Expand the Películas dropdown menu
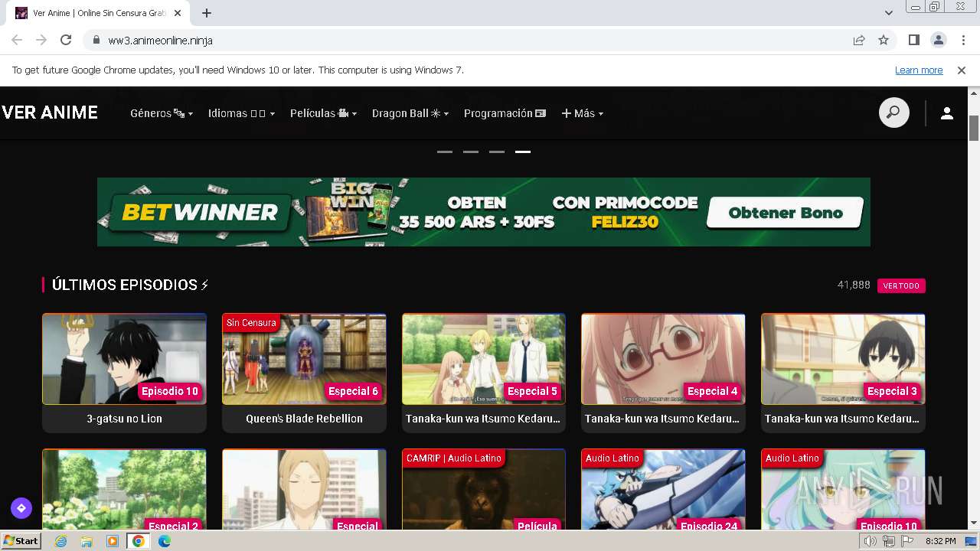 tap(323, 113)
